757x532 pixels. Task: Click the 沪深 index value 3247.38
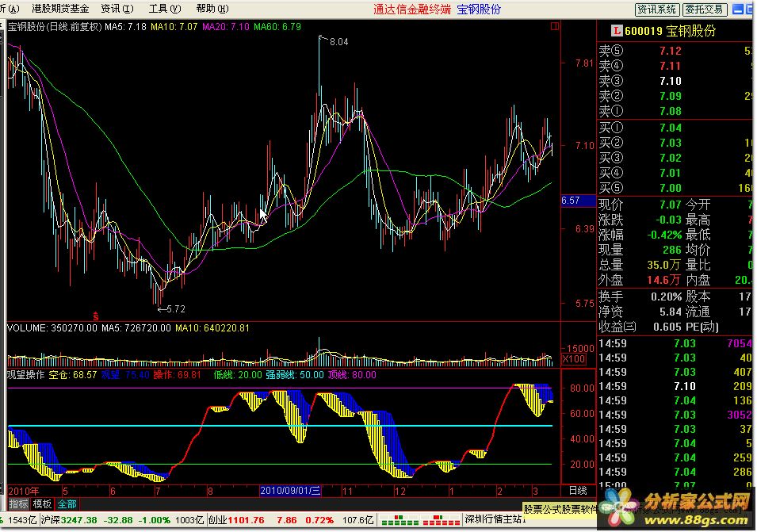click(78, 520)
